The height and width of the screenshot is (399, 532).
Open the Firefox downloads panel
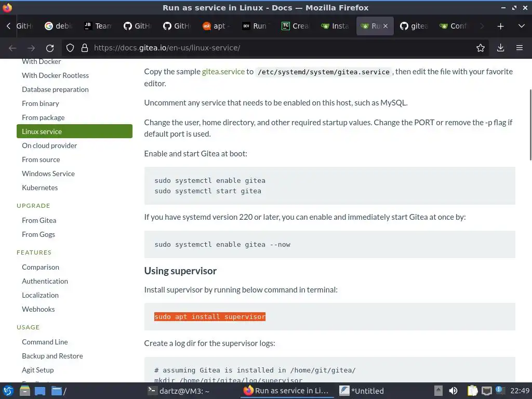point(500,48)
